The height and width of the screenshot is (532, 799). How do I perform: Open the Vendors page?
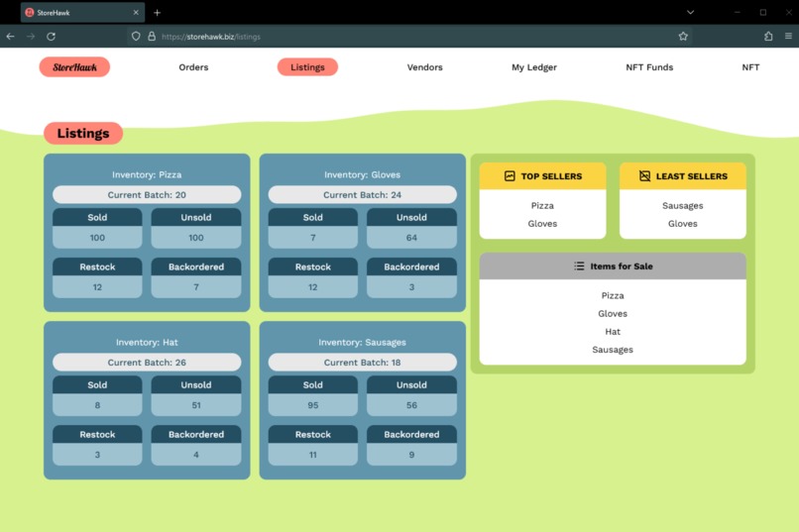point(425,67)
